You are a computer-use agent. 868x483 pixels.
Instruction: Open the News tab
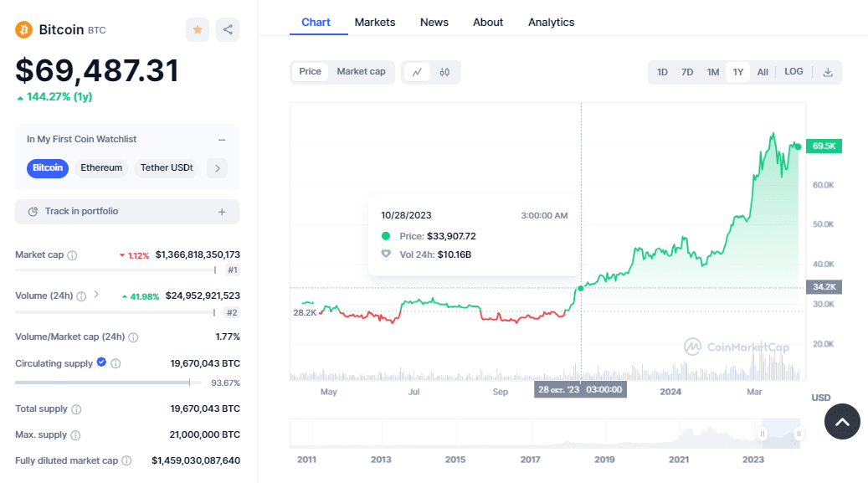434,22
